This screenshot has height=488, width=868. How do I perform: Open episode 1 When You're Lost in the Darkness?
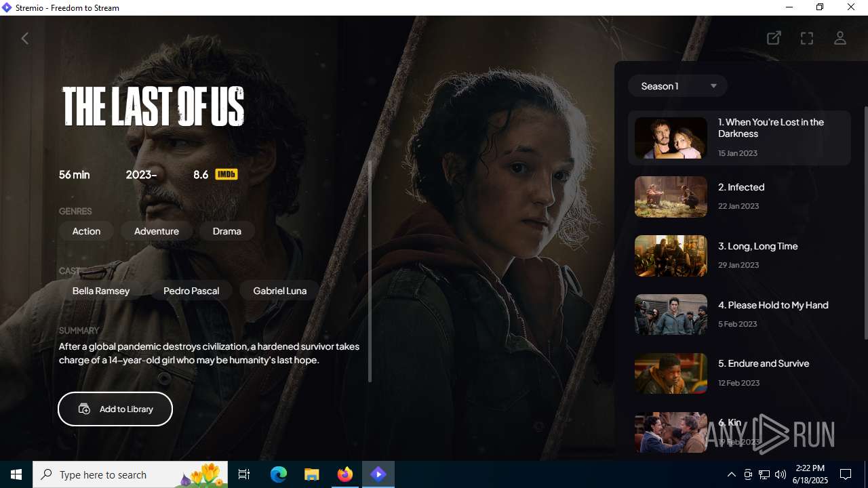(x=739, y=138)
